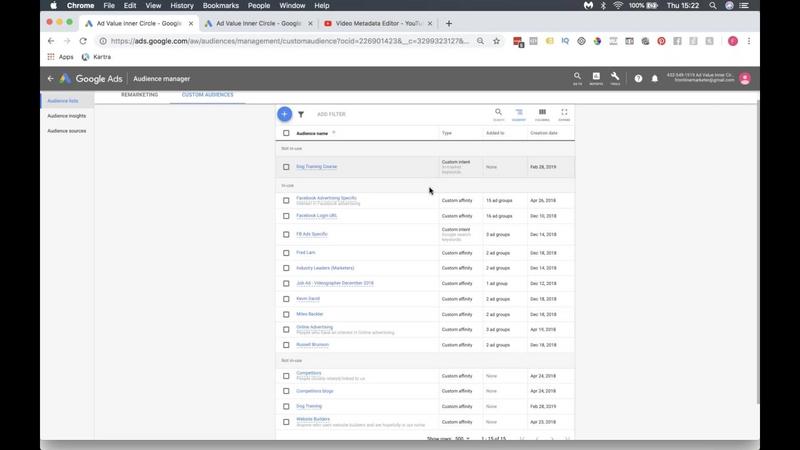800x450 pixels.
Task: Open the Tools wrench icon
Action: click(x=615, y=78)
